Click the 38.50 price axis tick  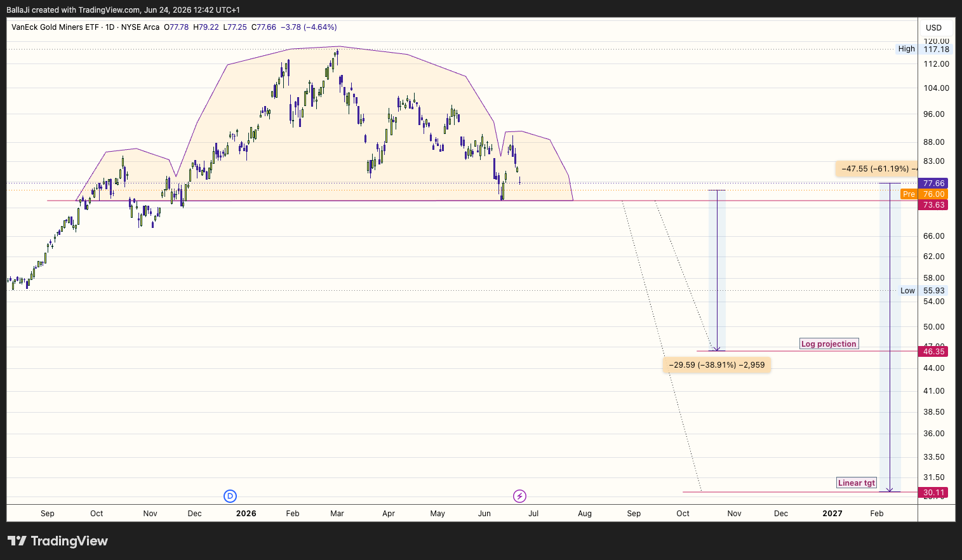934,412
